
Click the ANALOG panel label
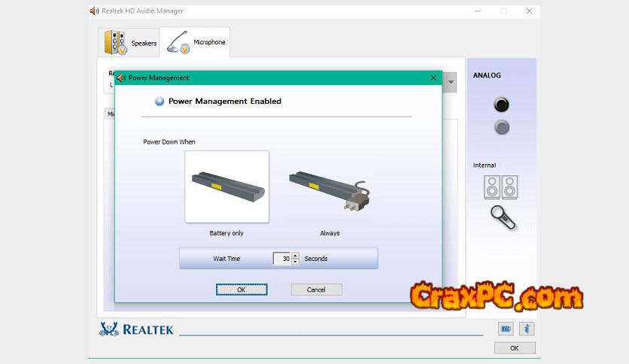[487, 75]
